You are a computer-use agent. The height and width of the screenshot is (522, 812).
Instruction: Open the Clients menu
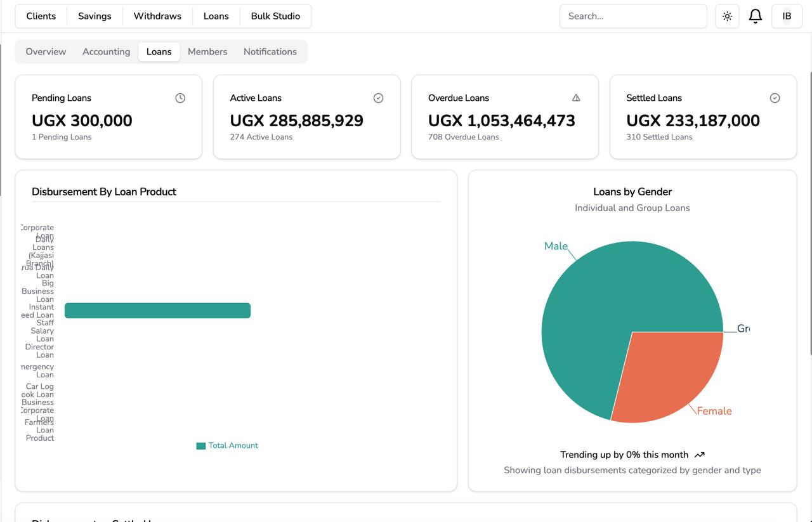tap(41, 16)
